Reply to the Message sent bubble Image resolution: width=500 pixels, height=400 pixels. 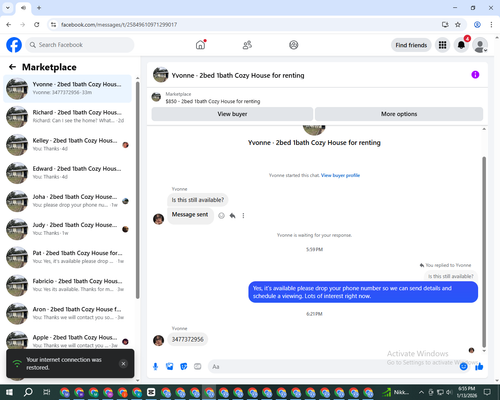tap(233, 216)
